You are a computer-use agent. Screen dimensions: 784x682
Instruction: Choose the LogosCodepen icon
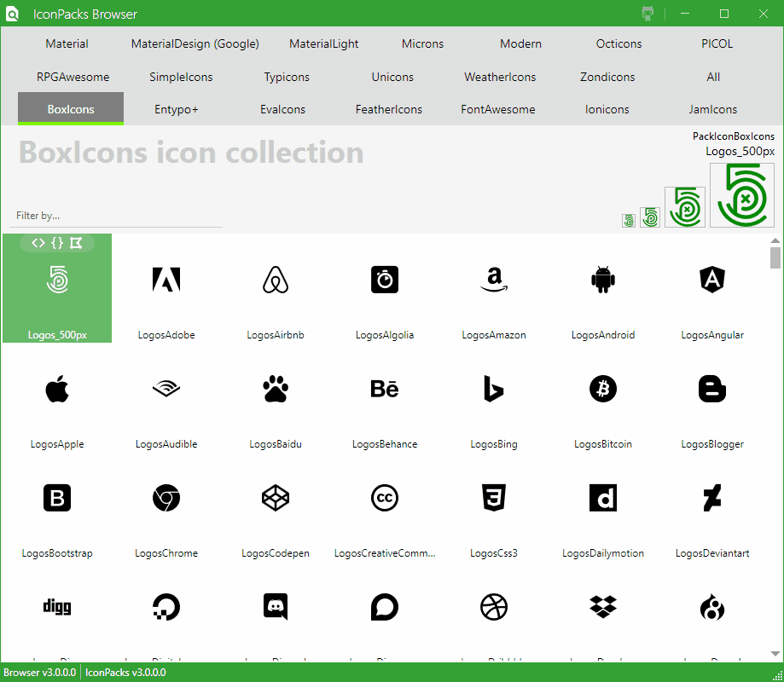point(276,498)
